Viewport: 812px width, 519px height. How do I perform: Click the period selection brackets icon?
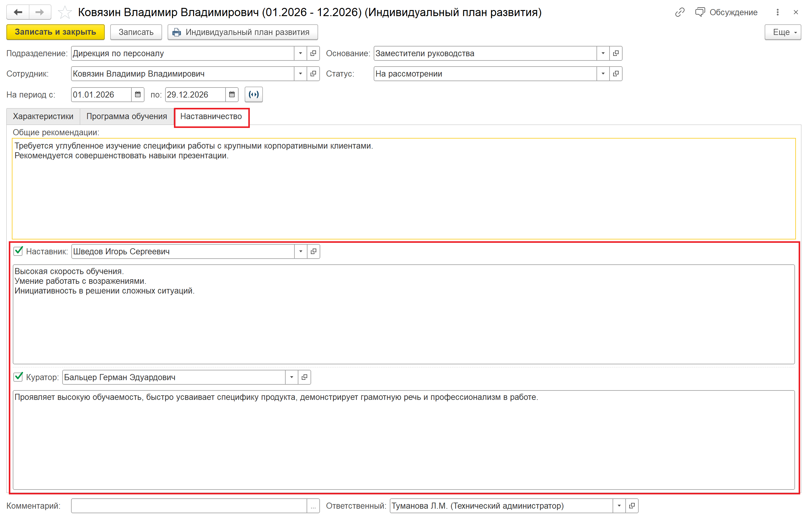253,95
